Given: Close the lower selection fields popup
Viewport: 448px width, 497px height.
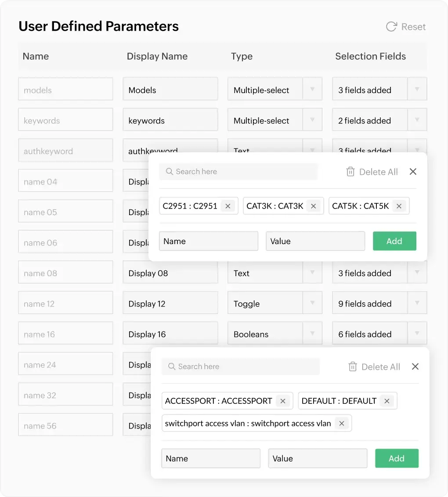Looking at the screenshot, I should 415,367.
